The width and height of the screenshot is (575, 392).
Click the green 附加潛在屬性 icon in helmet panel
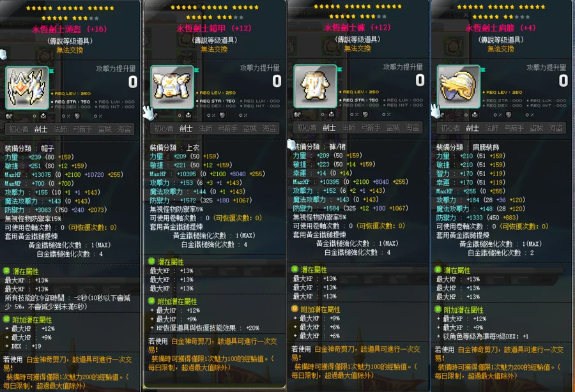[6, 319]
